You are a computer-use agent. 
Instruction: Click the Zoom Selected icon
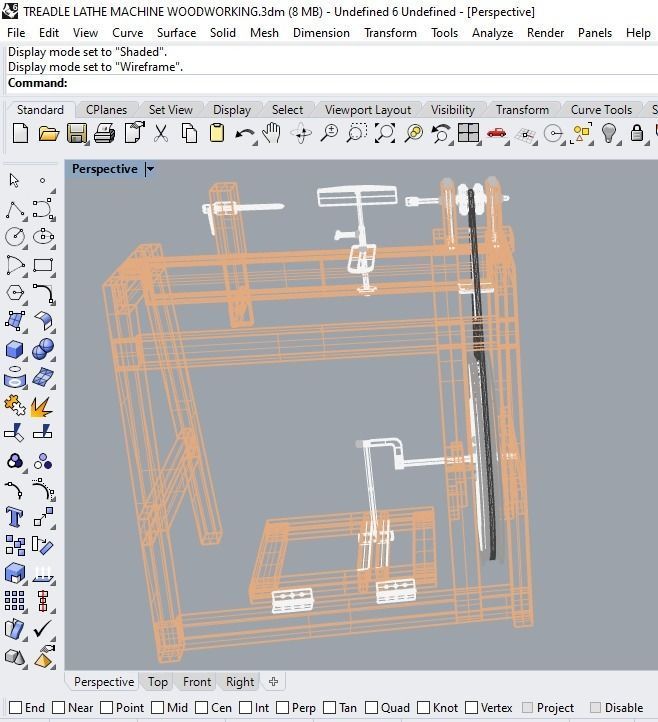[413, 134]
